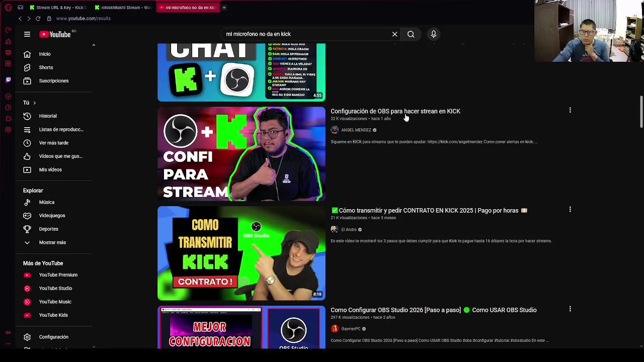Click sidebar scroll-up arrow
Screen dimensions: 644x362
[x=94, y=45]
